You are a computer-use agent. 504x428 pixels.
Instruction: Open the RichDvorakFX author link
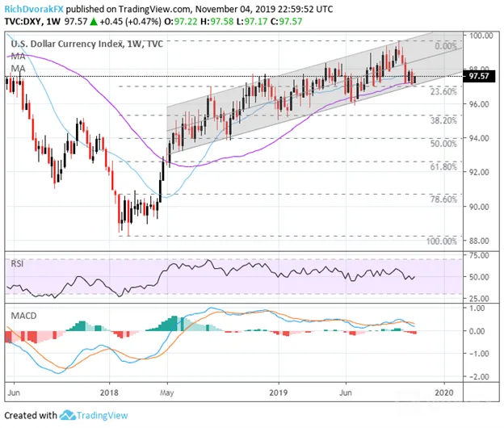pos(34,9)
